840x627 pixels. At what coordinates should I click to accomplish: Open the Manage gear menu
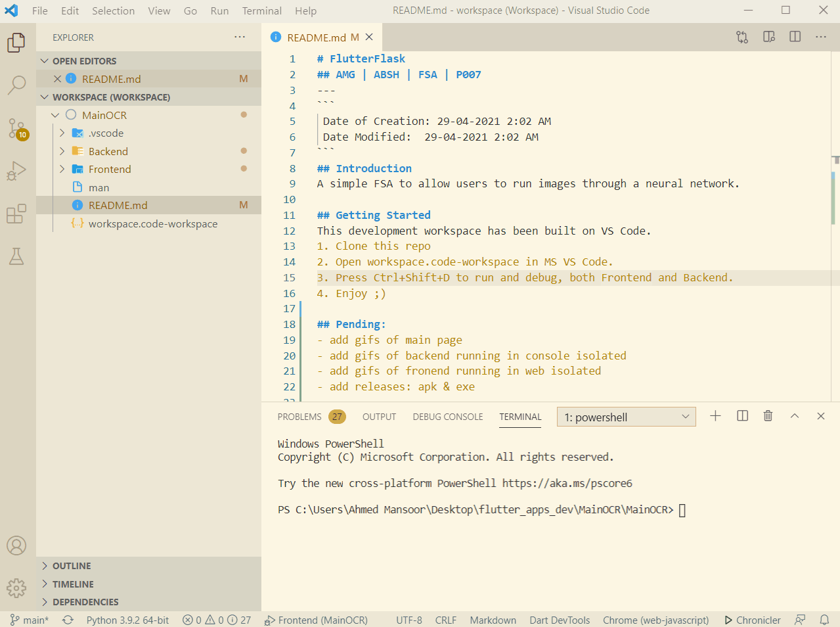[x=16, y=588]
